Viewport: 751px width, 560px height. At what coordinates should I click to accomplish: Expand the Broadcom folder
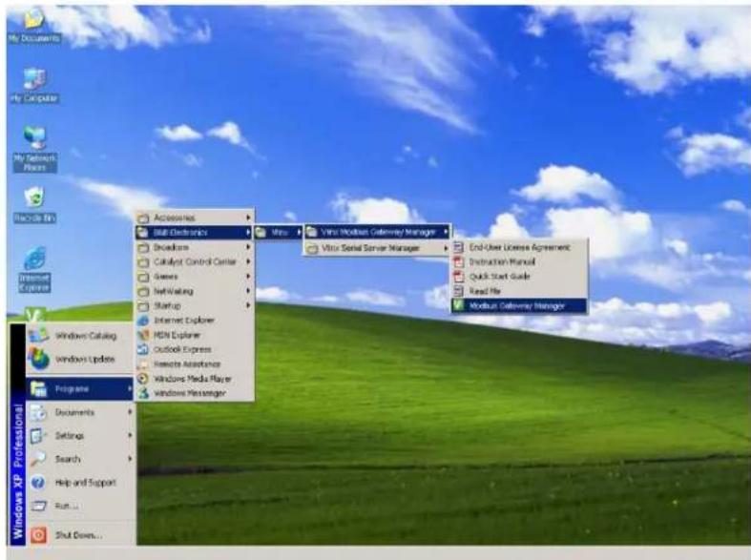coord(195,247)
